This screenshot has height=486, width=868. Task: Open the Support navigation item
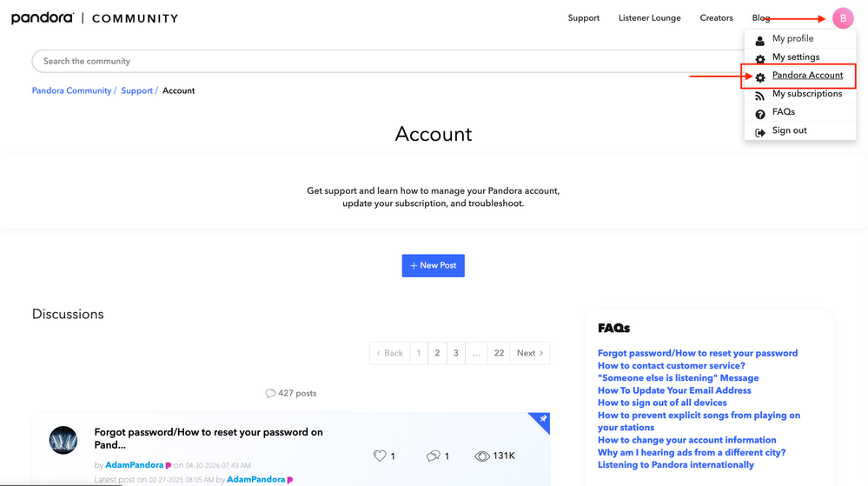tap(584, 17)
